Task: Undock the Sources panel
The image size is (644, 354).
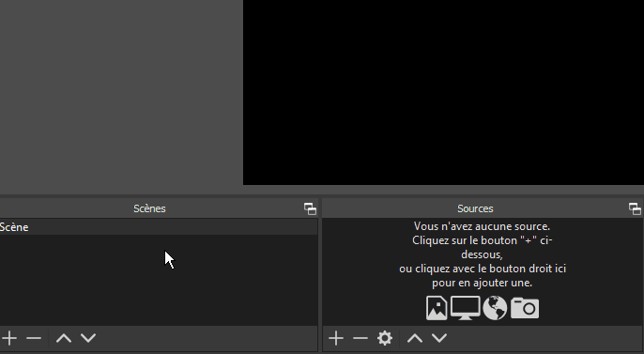Action: pyautogui.click(x=635, y=208)
